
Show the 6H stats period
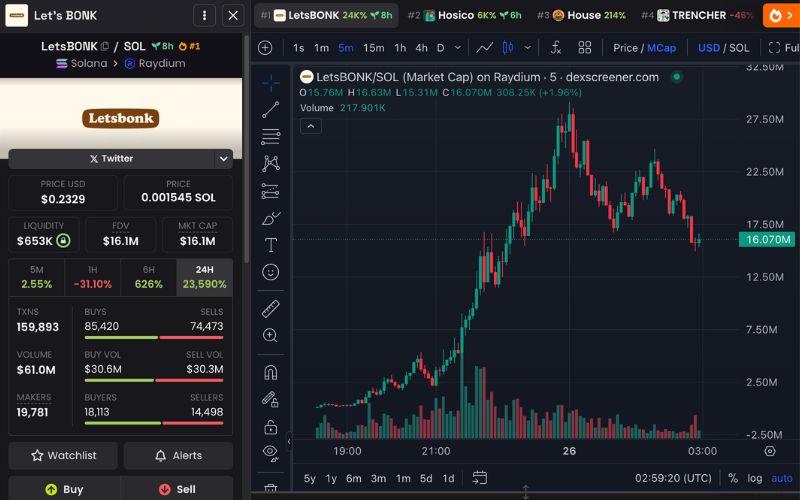point(148,278)
